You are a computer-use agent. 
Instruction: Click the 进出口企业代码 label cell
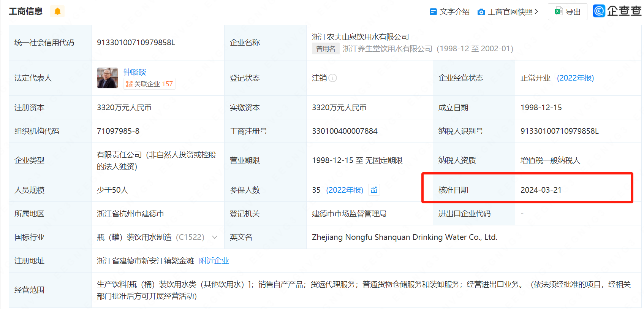pyautogui.click(x=474, y=214)
